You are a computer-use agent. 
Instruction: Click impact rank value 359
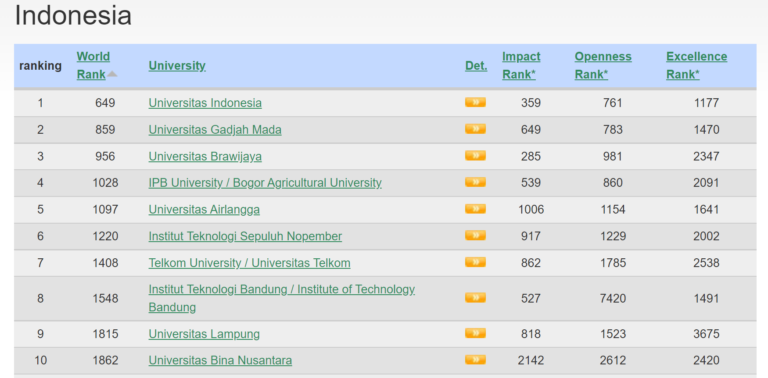(x=531, y=103)
